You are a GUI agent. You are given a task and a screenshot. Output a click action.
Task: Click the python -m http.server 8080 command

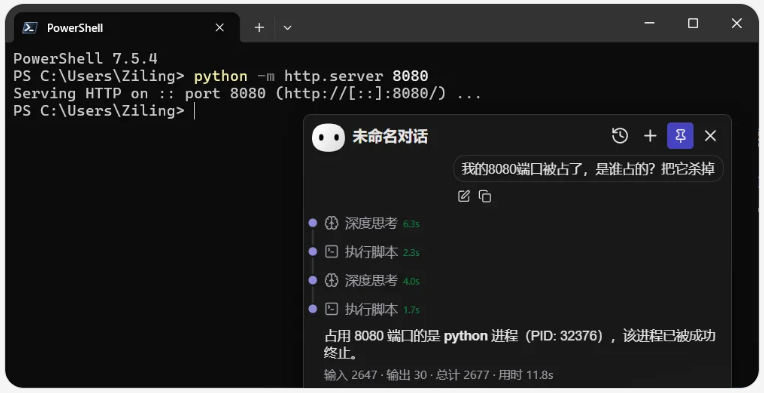pos(311,76)
